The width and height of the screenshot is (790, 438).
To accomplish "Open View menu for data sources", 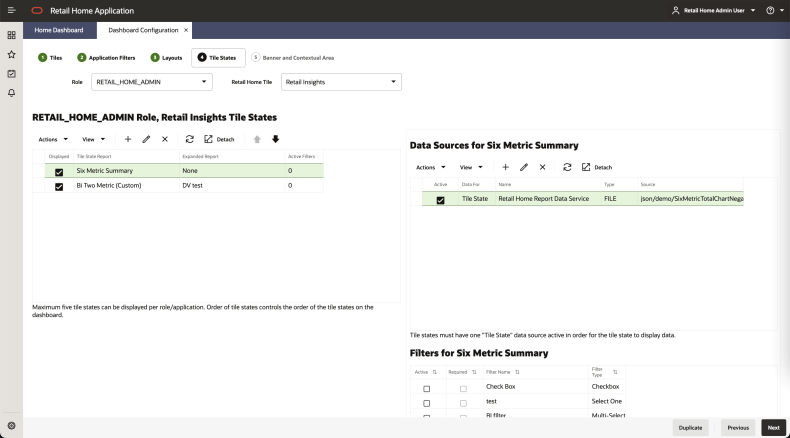I will tap(471, 167).
